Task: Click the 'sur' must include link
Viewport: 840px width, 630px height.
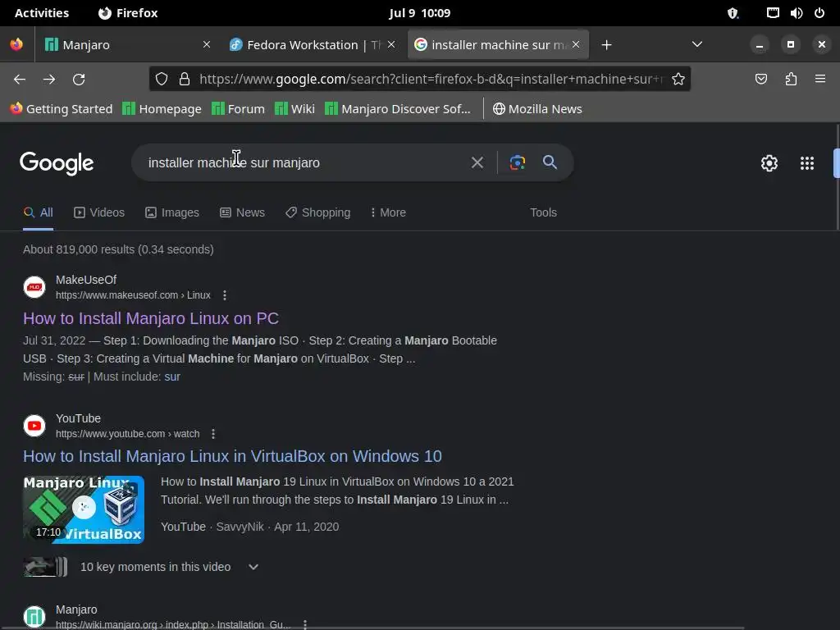Action: tap(172, 377)
